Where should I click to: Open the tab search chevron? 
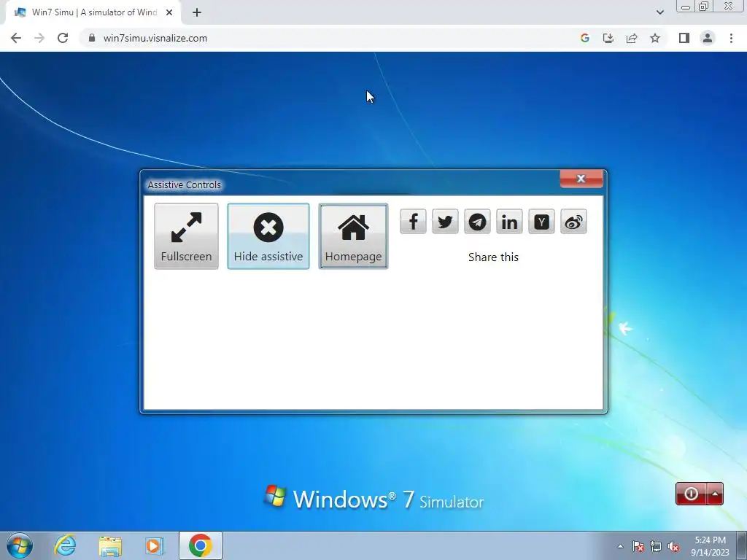[x=659, y=12]
